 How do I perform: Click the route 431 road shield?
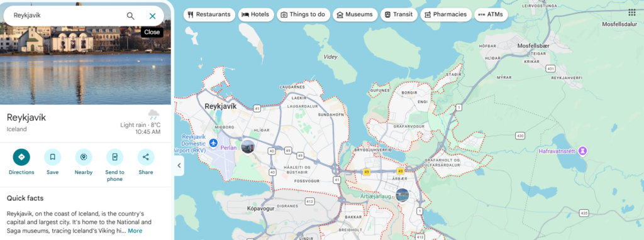[x=551, y=68]
